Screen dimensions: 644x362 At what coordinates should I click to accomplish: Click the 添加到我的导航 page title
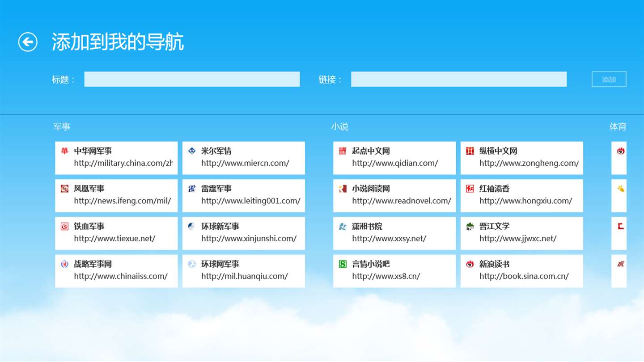click(x=118, y=42)
